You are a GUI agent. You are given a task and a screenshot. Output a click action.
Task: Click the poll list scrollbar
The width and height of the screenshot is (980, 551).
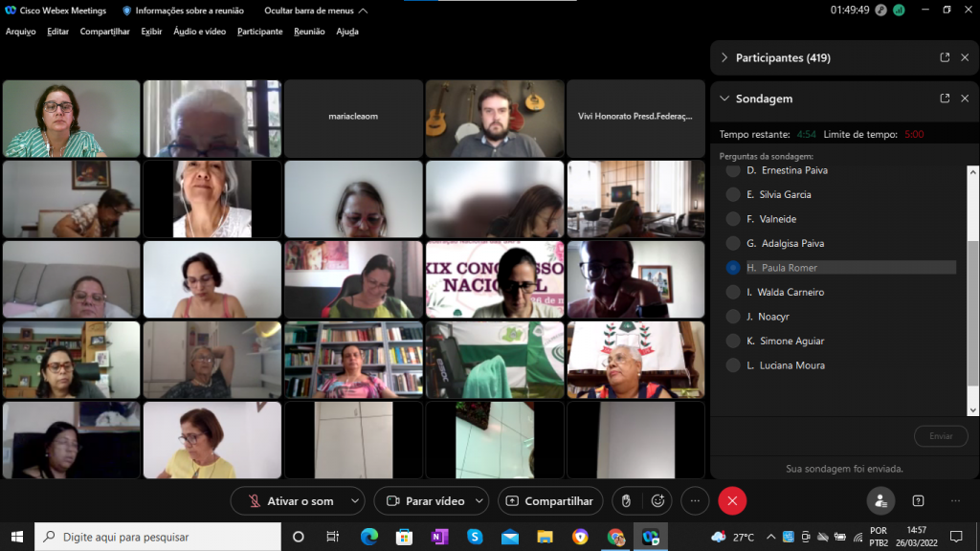[973, 287]
